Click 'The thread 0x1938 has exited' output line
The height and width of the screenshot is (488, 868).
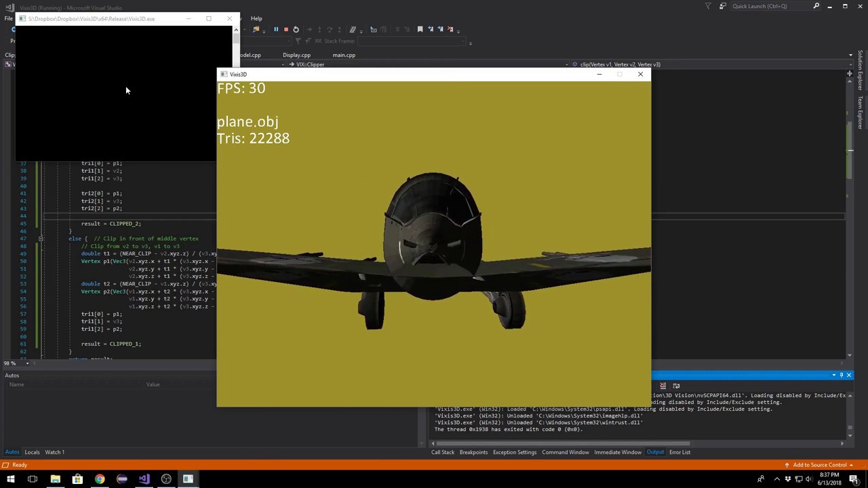point(509,429)
